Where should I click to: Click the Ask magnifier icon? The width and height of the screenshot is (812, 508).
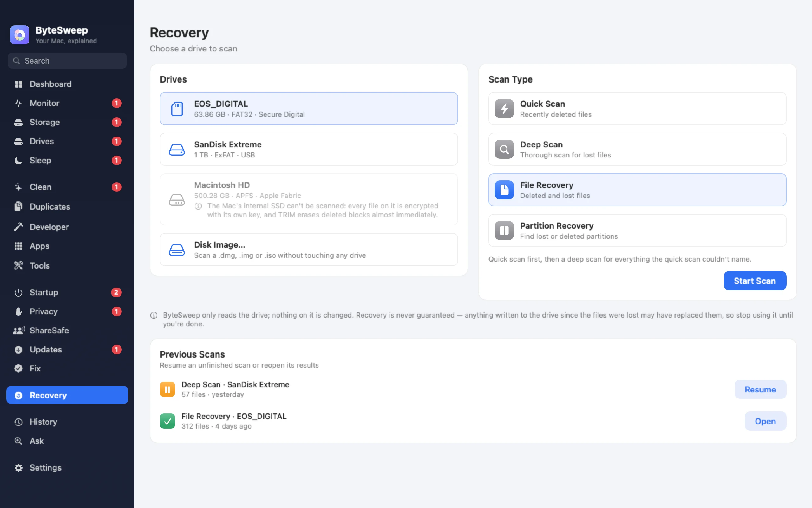point(18,441)
